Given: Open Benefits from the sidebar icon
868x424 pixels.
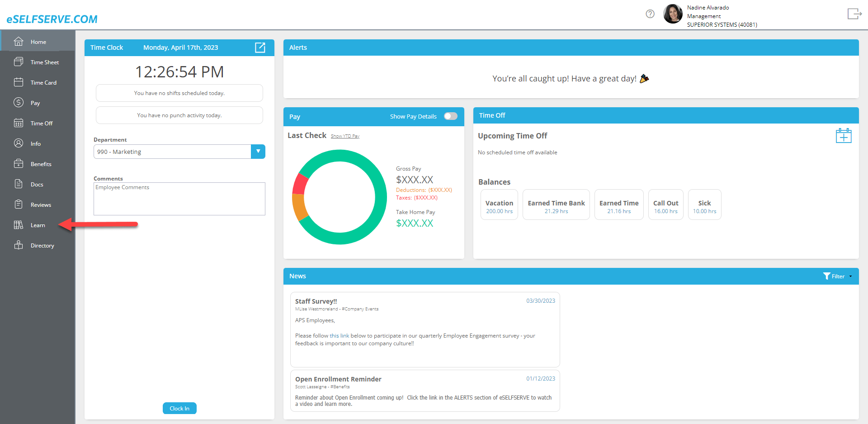Looking at the screenshot, I should coord(19,164).
